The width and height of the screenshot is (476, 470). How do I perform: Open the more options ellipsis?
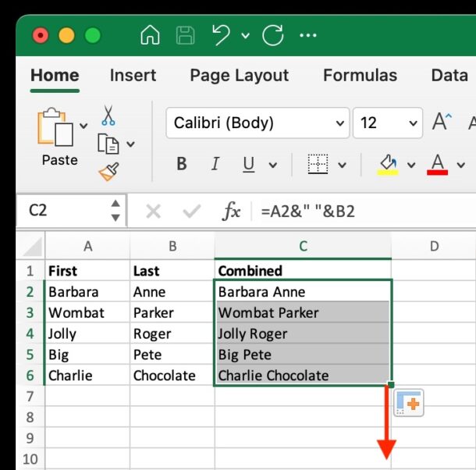point(307,36)
